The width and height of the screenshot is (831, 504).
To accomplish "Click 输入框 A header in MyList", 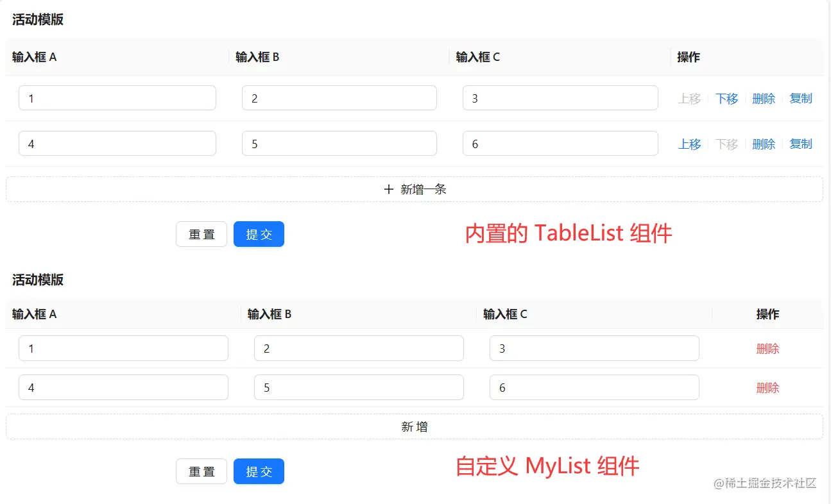I will tap(35, 314).
